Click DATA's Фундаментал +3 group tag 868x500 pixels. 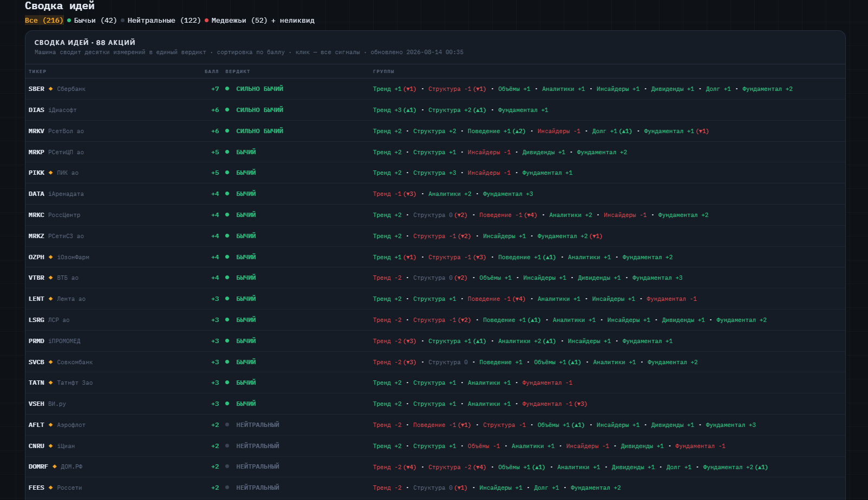pyautogui.click(x=508, y=194)
